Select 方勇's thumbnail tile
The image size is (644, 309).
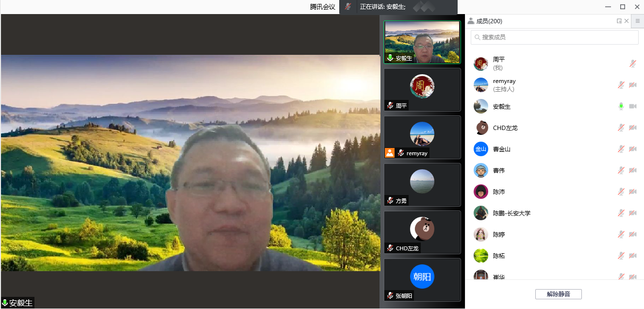pyautogui.click(x=422, y=185)
